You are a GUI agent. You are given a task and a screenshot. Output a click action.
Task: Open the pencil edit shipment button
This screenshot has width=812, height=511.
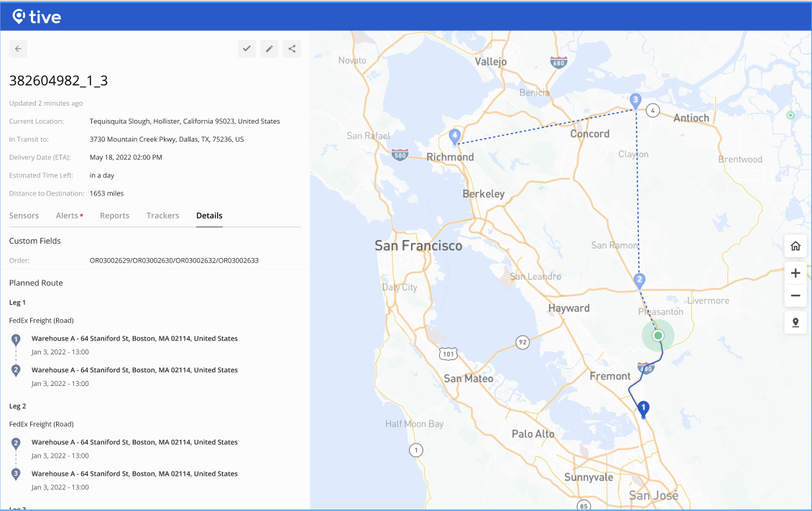269,49
